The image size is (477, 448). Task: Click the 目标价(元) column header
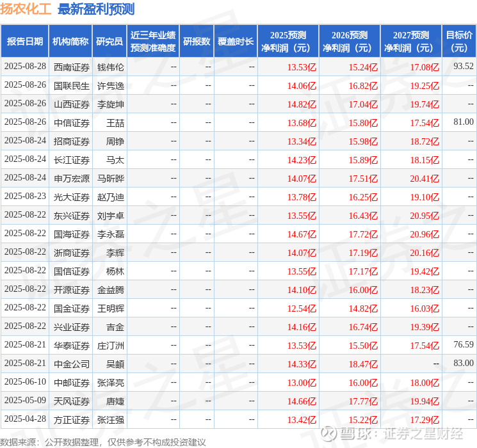pos(459,42)
